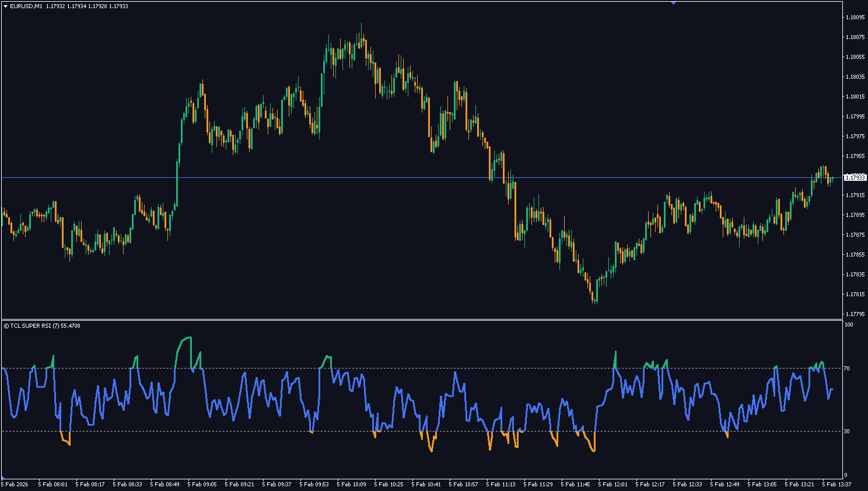Select the blue horizontal bid price line
The width and height of the screenshot is (868, 491).
tap(350, 177)
